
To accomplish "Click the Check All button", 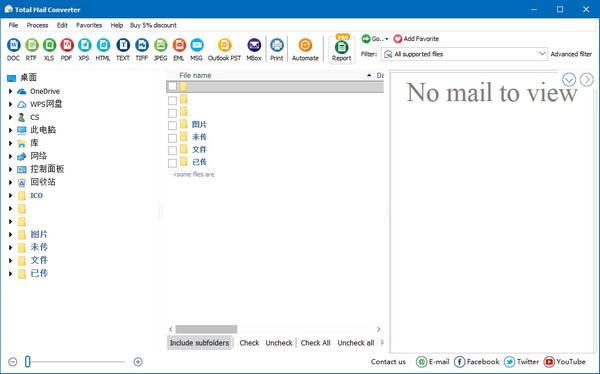I will tap(315, 343).
